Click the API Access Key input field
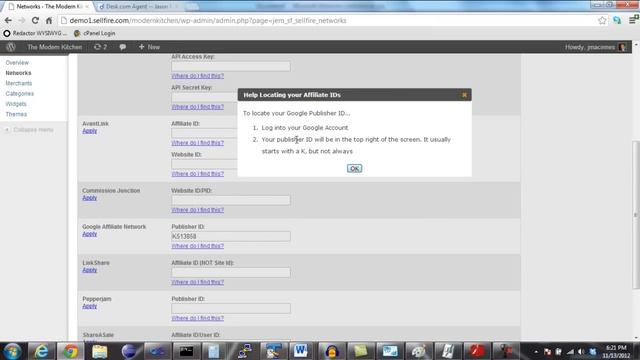 click(x=231, y=66)
